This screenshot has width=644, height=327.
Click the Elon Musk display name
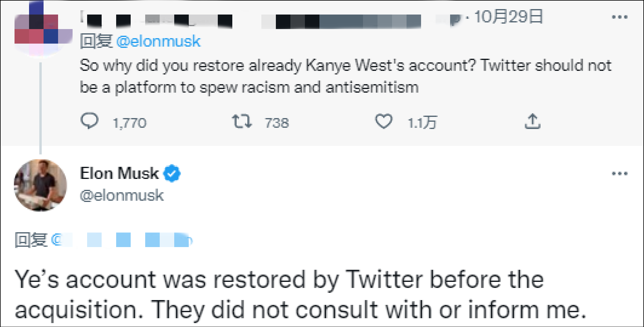click(119, 173)
